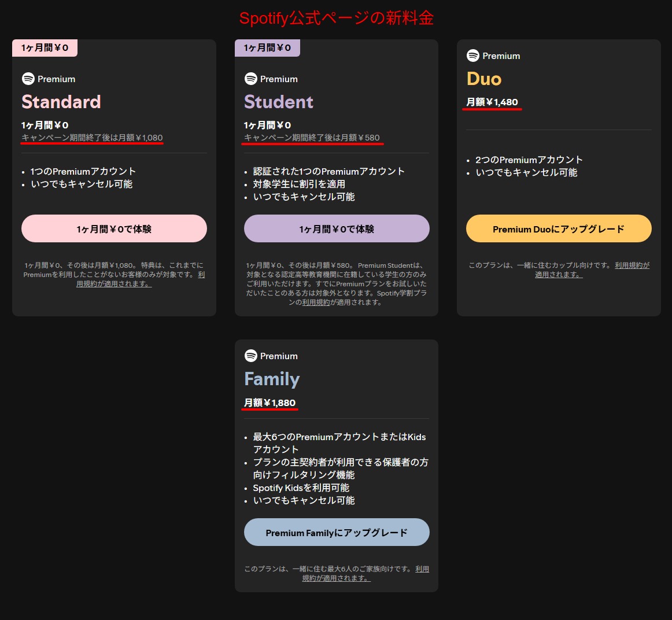Click 月額￥1,480 price on Duo card
Image resolution: width=672 pixels, height=620 pixels.
click(x=492, y=102)
